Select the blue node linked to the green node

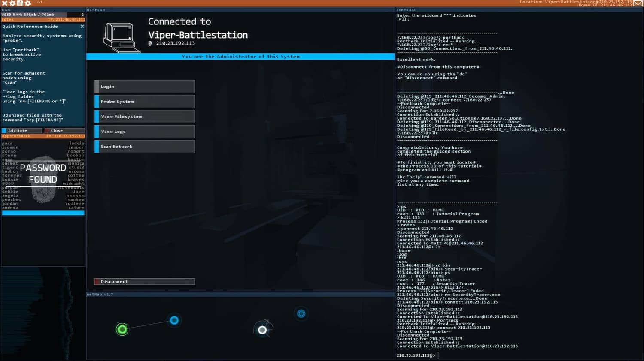pyautogui.click(x=174, y=319)
